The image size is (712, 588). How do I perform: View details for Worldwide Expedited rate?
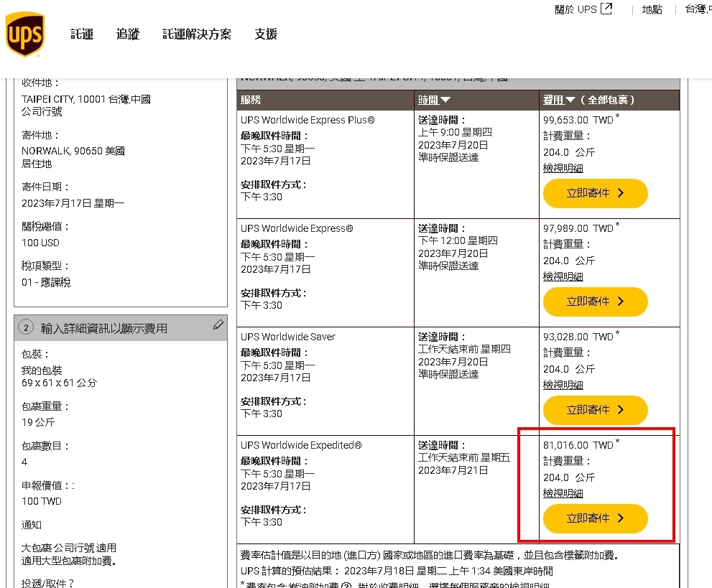[x=563, y=494]
